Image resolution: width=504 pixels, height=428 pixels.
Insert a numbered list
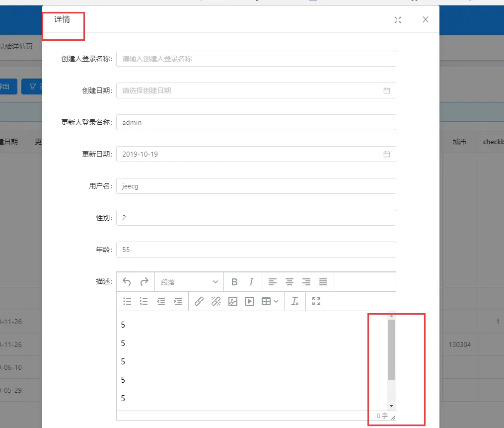coord(144,301)
